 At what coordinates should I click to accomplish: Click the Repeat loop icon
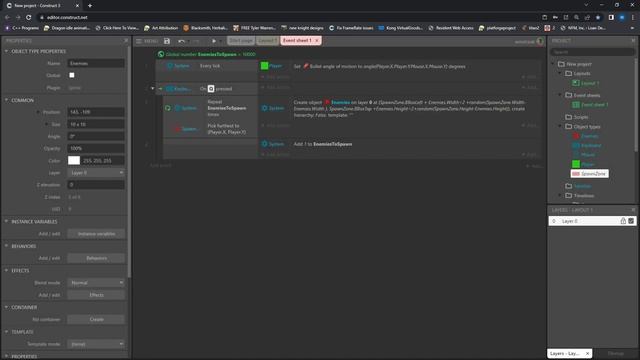click(x=168, y=108)
